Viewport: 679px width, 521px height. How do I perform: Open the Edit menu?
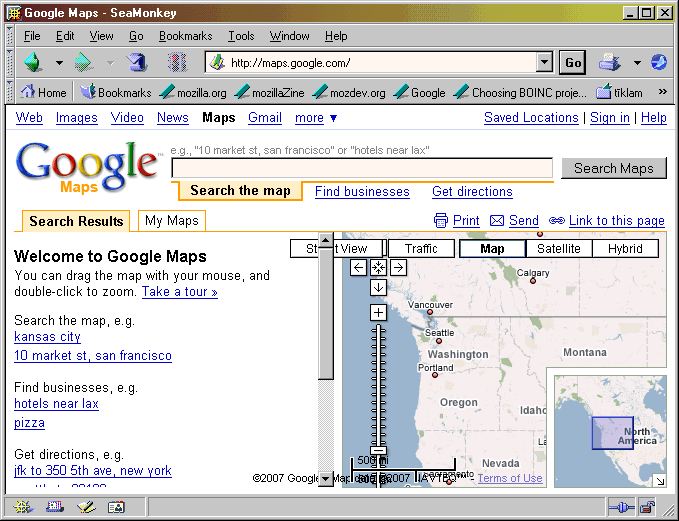point(65,36)
